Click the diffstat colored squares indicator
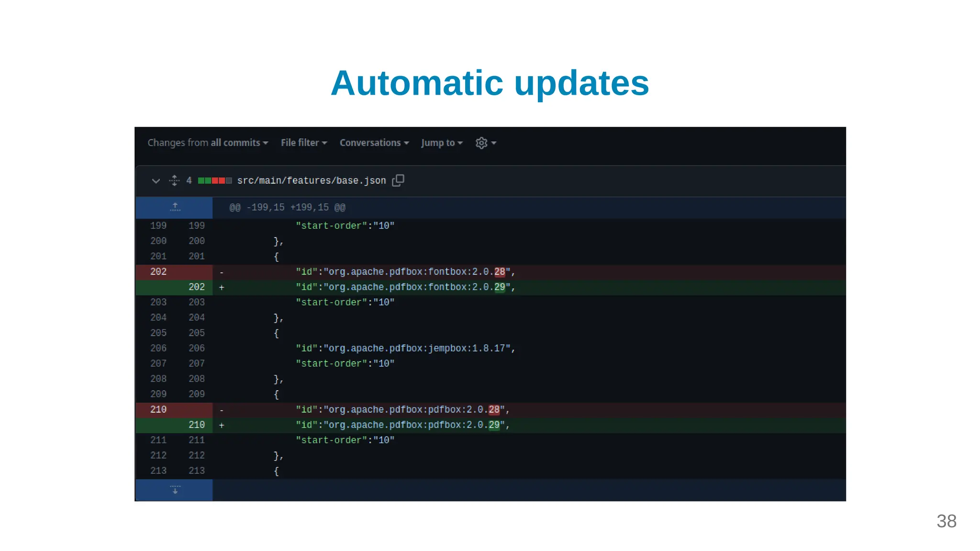This screenshot has height=551, width=980. [x=215, y=180]
